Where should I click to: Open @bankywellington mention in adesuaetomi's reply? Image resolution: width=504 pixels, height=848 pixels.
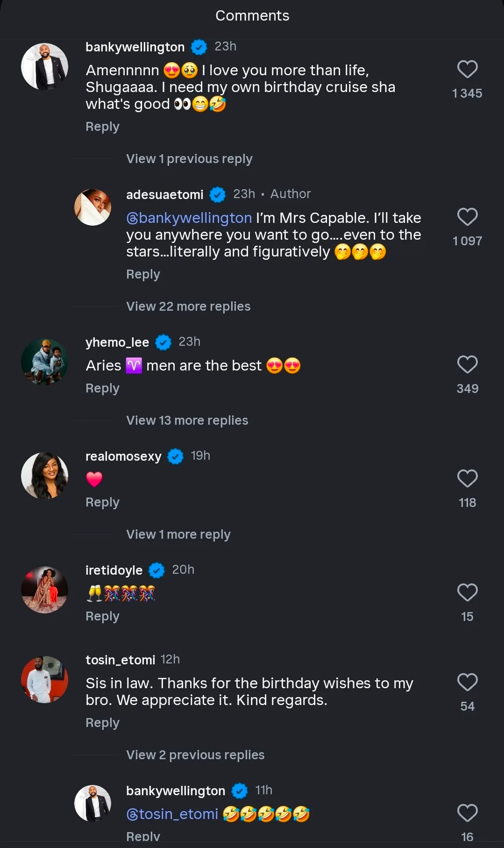[x=189, y=218]
